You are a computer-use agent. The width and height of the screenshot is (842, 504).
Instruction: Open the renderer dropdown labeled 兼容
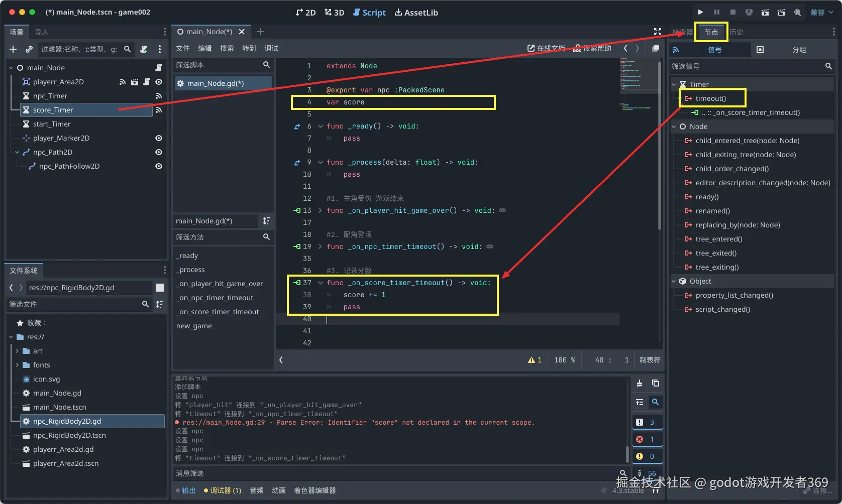(821, 12)
